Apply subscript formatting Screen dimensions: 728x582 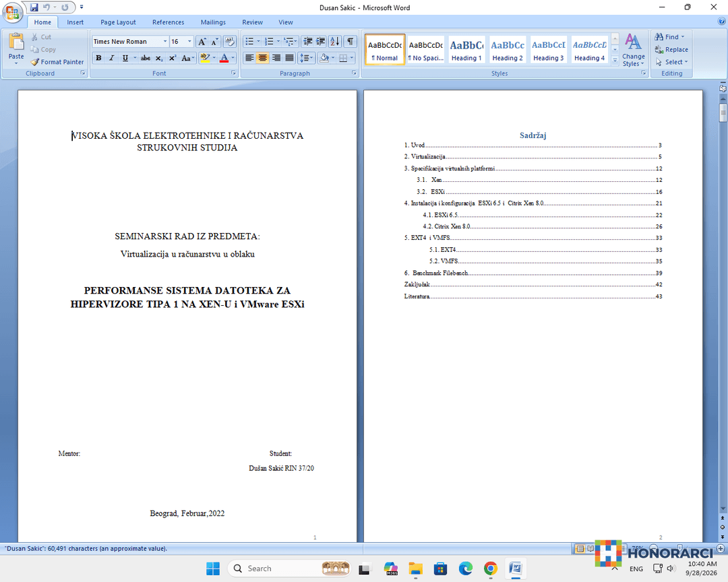pos(159,58)
